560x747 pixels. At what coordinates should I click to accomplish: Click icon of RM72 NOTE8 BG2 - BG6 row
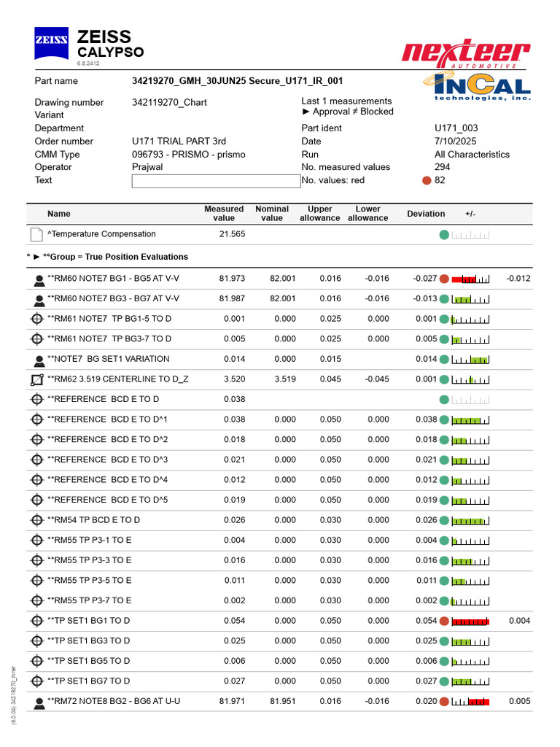pyautogui.click(x=39, y=704)
